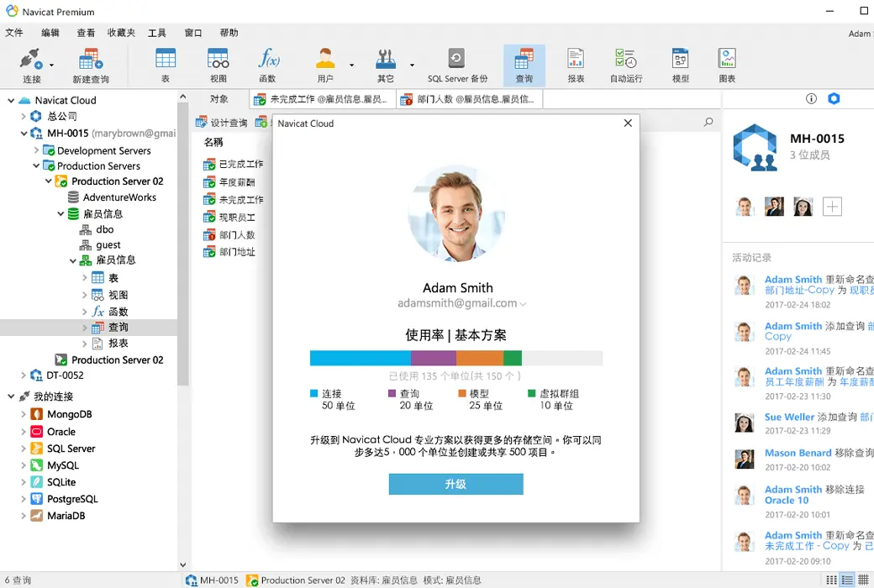Image resolution: width=874 pixels, height=588 pixels.
Task: Click the search magnifier icon
Action: pos(708,122)
